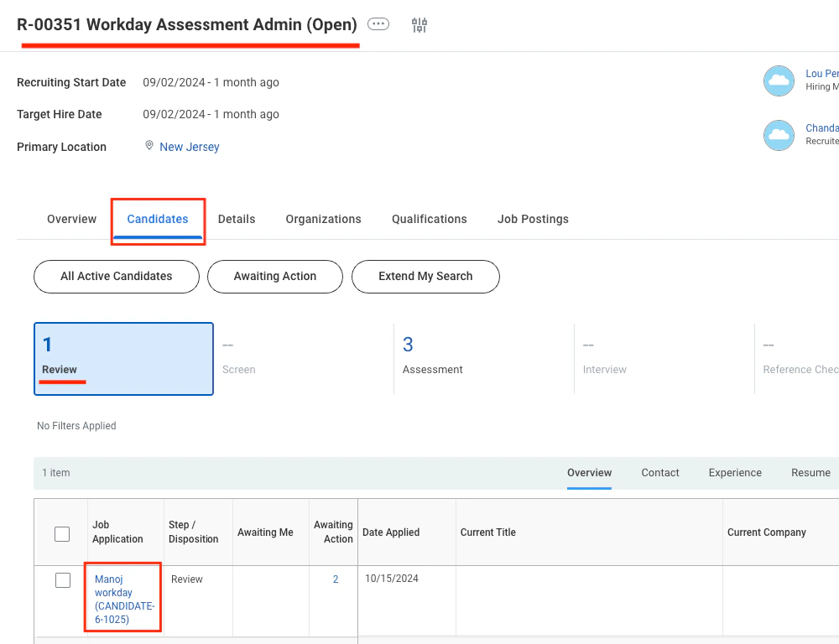839x644 pixels.
Task: Click Extend My Search button
Action: pyautogui.click(x=425, y=277)
